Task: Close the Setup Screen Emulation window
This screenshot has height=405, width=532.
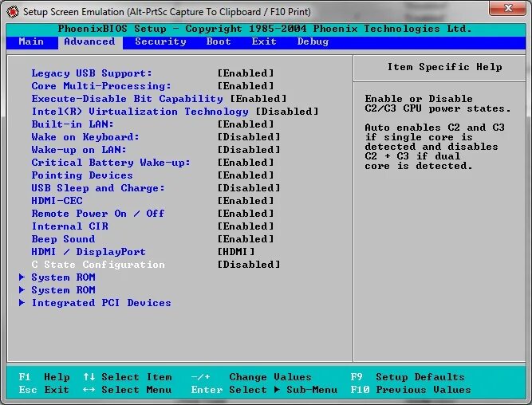Action: [507, 8]
